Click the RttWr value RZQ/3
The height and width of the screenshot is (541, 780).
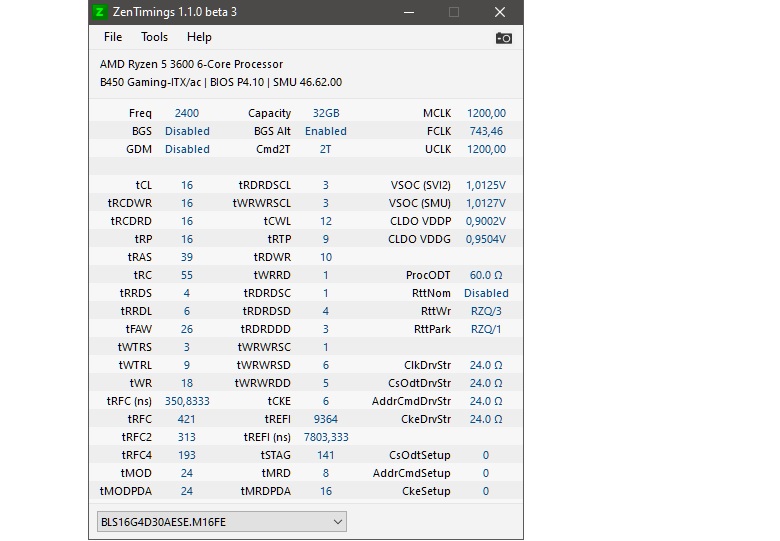[x=486, y=311]
